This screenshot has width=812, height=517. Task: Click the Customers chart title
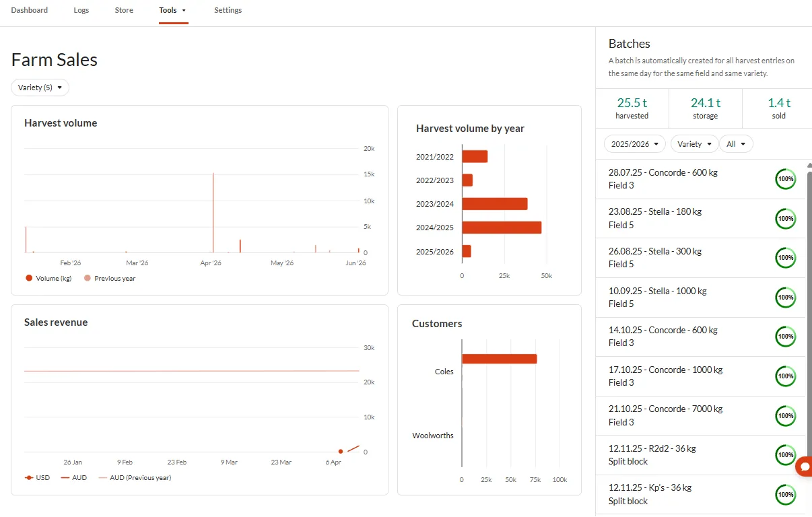437,324
